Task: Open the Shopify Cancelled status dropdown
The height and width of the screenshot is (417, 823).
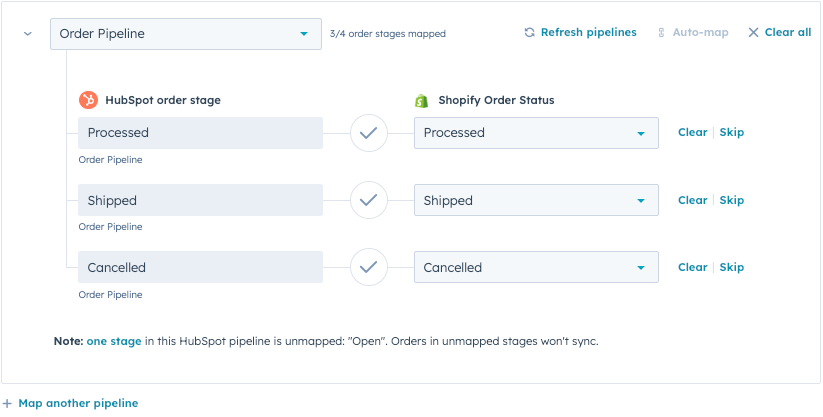Action: click(x=536, y=267)
